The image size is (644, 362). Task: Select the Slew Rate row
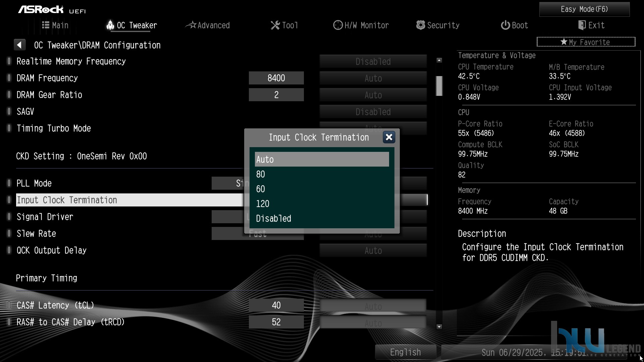[36, 234]
